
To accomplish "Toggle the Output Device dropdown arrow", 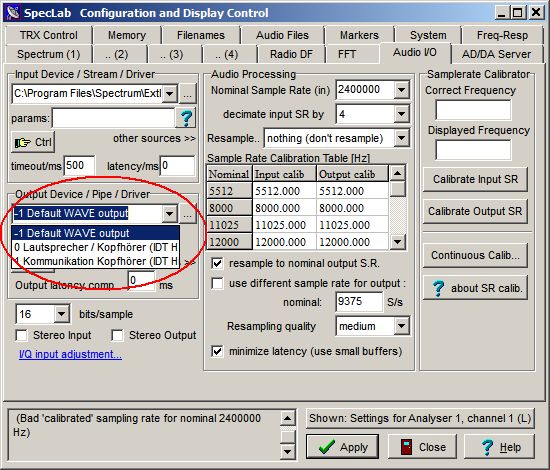I will 170,213.
